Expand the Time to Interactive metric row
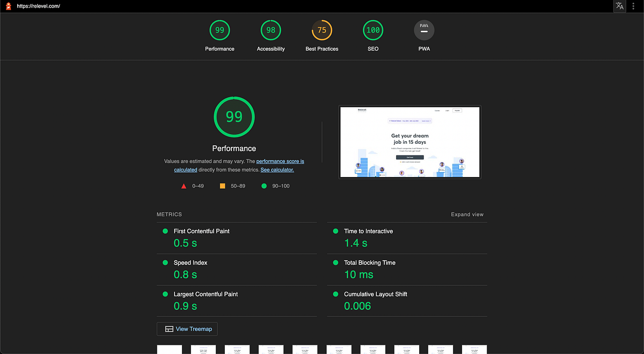The image size is (644, 354). [x=368, y=231]
